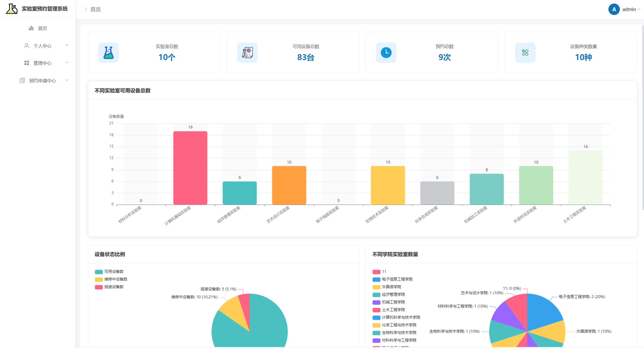This screenshot has width=644, height=348.
Task: Click the 可用设备总数 value 83台
Action: (x=306, y=57)
